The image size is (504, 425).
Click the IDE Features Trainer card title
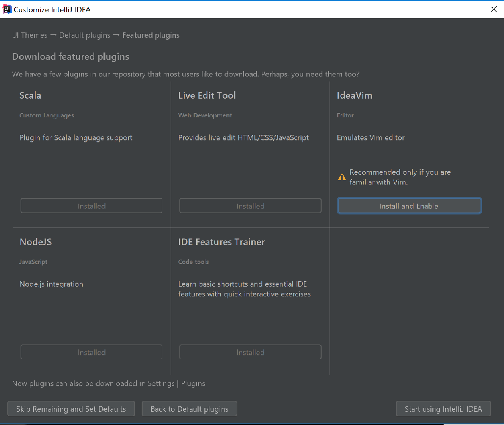click(222, 242)
